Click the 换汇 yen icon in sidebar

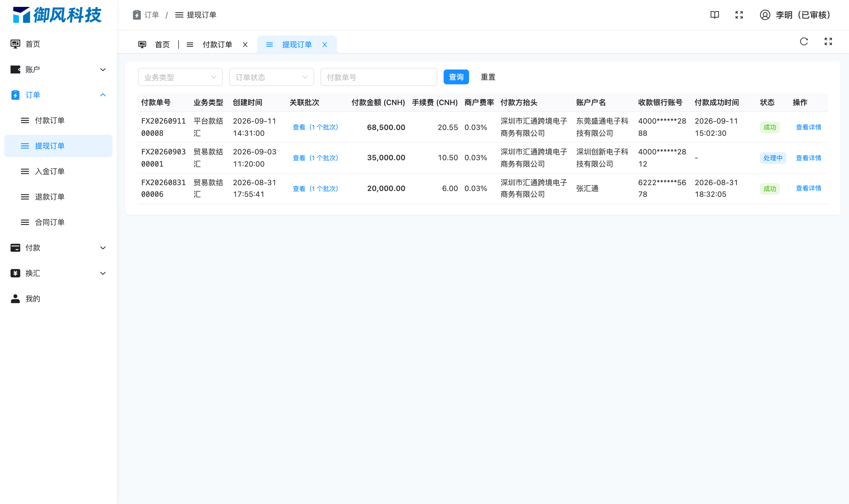click(15, 273)
